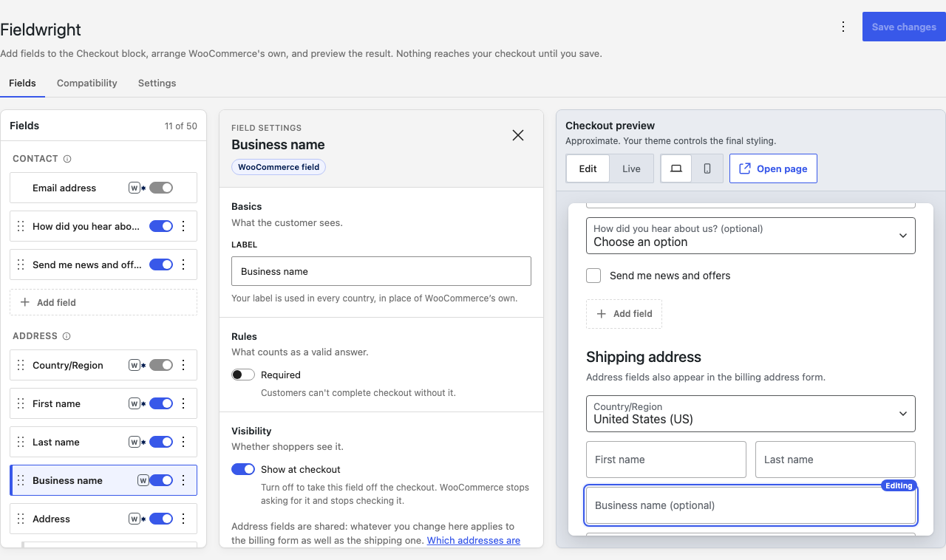
Task: Click the Label input containing Business name
Action: click(x=381, y=271)
